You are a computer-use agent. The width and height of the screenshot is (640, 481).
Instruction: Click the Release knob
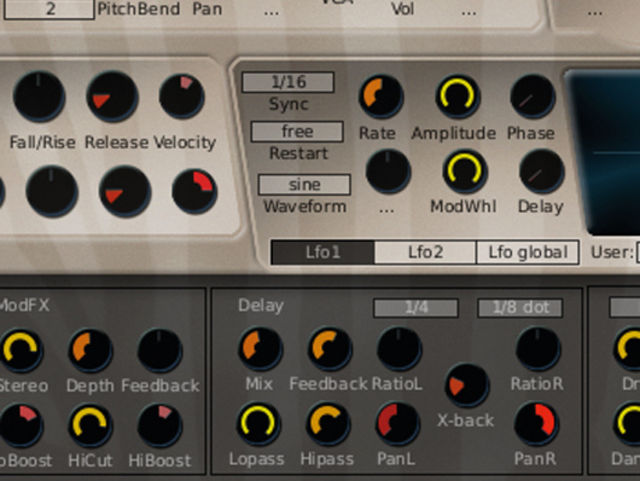click(x=112, y=96)
